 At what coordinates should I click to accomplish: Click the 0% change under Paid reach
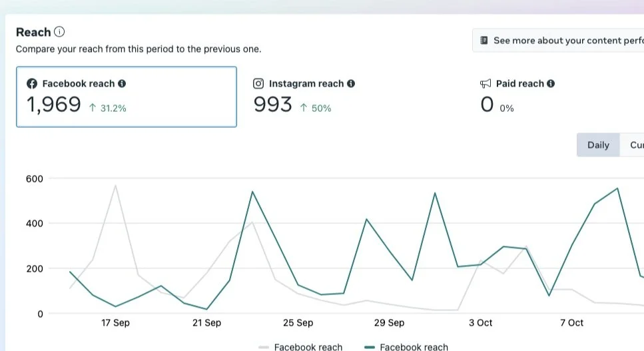click(x=506, y=108)
